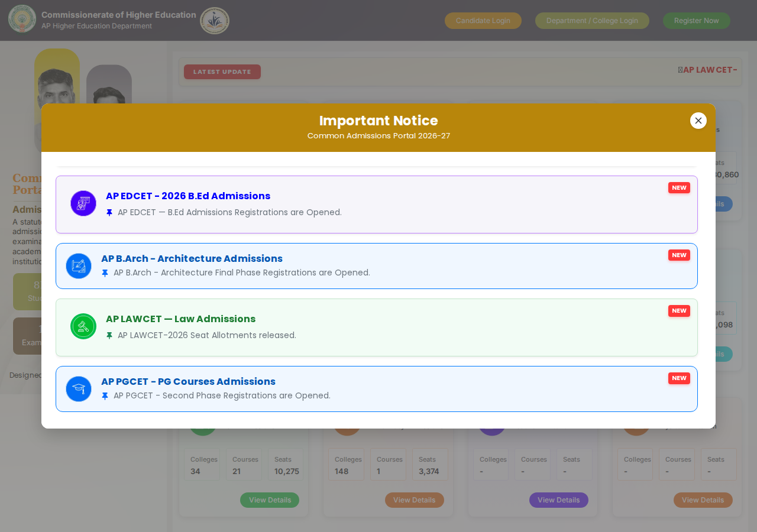Click the Courses 21 stat box
The height and width of the screenshot is (532, 757).
[244, 465]
